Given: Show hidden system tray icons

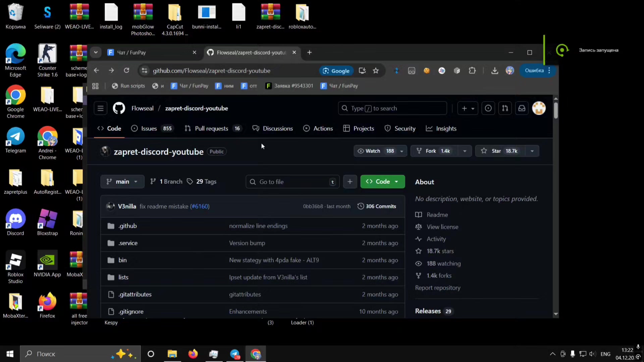Looking at the screenshot, I should (552, 354).
